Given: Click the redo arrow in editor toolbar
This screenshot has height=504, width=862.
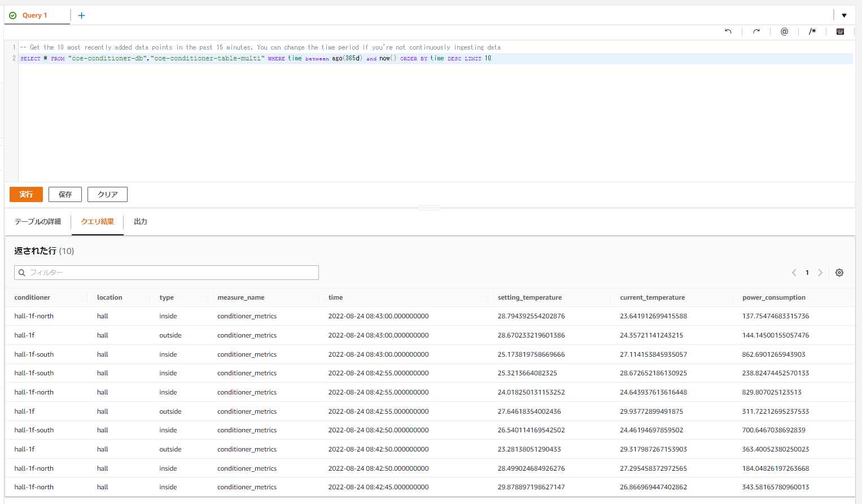Looking at the screenshot, I should point(756,32).
